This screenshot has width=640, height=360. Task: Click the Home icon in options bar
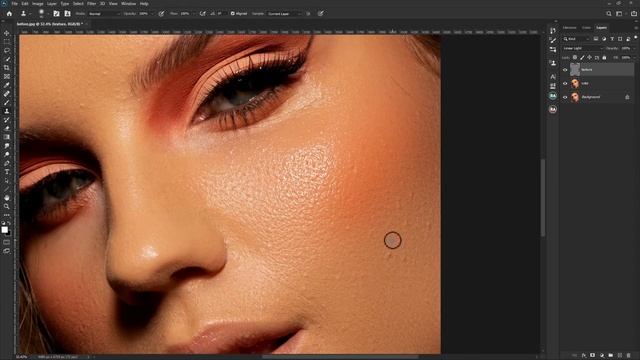click(x=9, y=13)
